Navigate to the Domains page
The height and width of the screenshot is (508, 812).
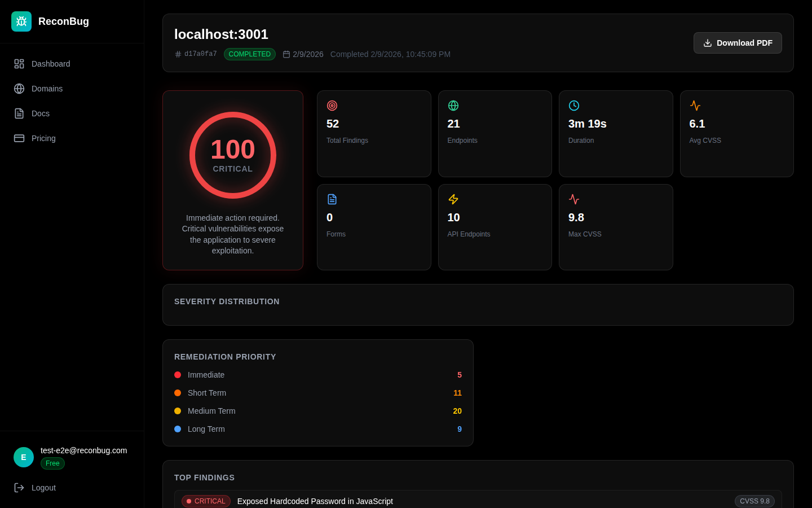47,89
